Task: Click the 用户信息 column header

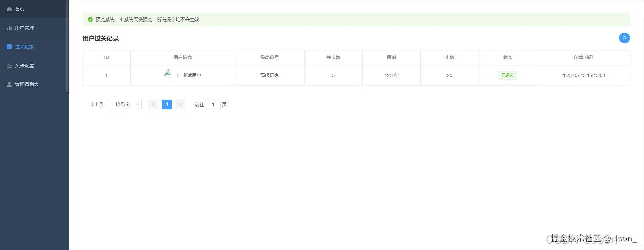Action: pos(183,57)
